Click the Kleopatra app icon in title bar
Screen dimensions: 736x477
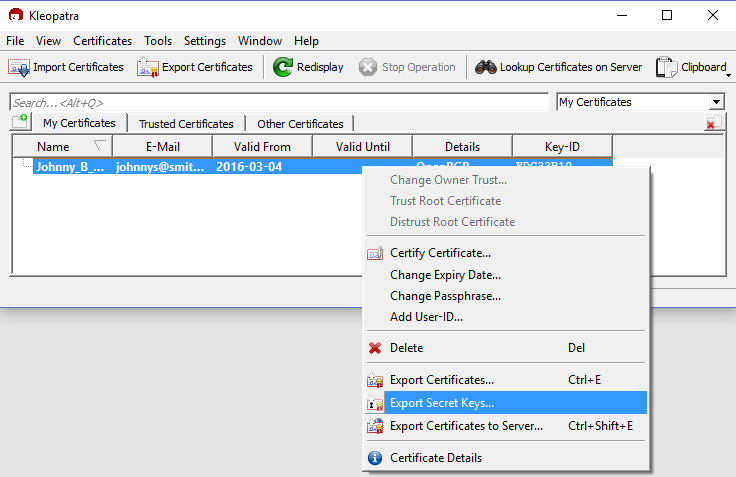(x=16, y=15)
